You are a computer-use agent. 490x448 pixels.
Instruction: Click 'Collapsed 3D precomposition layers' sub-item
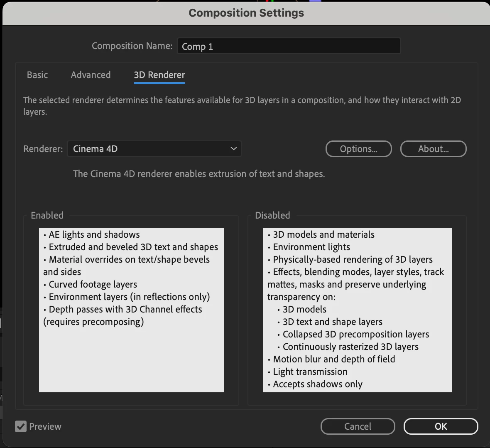point(355,335)
